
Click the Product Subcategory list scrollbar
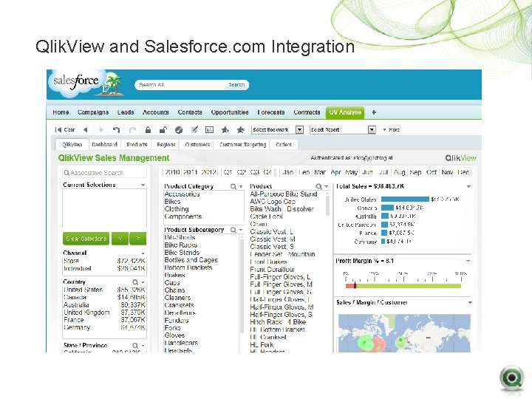pyautogui.click(x=242, y=284)
